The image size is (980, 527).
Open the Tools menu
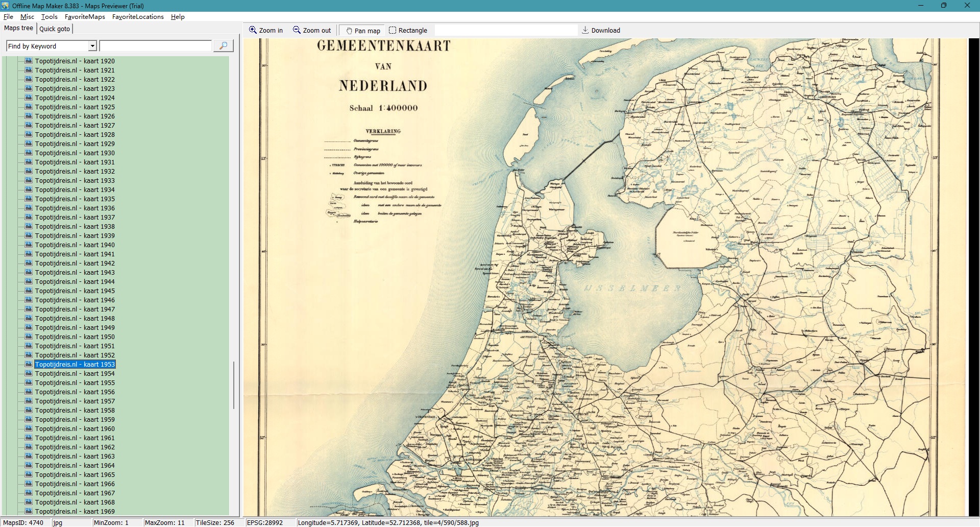49,17
